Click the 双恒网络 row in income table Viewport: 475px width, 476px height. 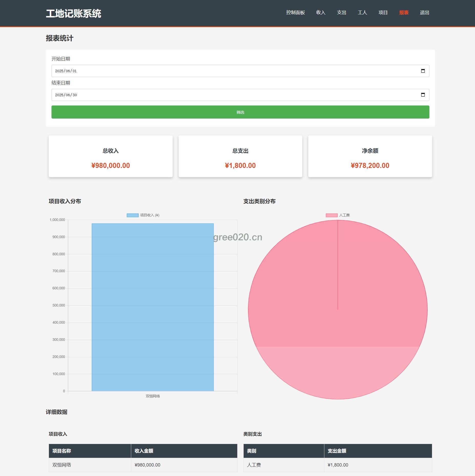[143, 465]
